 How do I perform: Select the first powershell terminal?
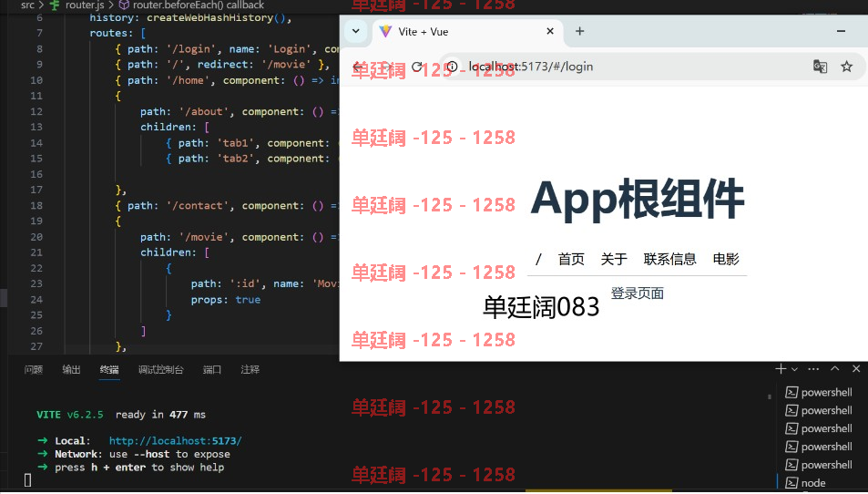click(x=820, y=393)
